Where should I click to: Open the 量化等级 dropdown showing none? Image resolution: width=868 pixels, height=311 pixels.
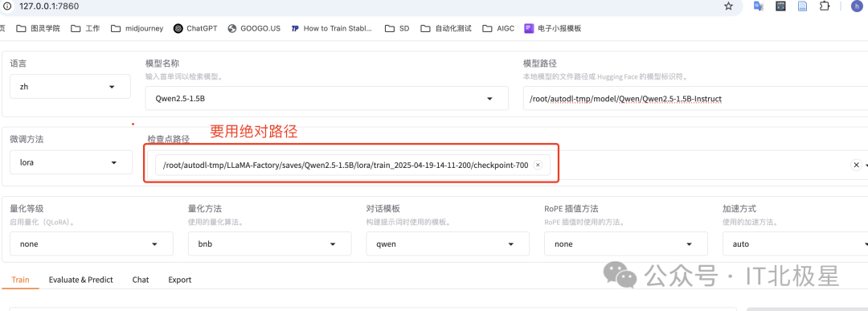tap(92, 243)
